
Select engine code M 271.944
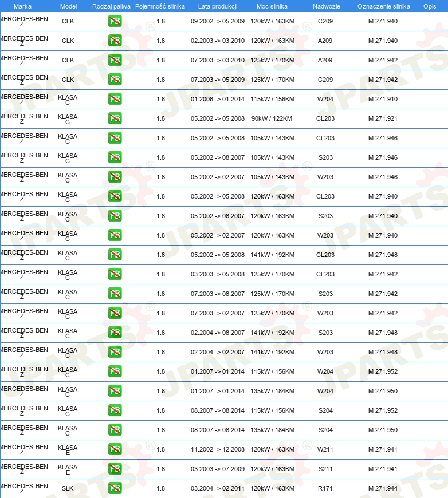tap(383, 488)
